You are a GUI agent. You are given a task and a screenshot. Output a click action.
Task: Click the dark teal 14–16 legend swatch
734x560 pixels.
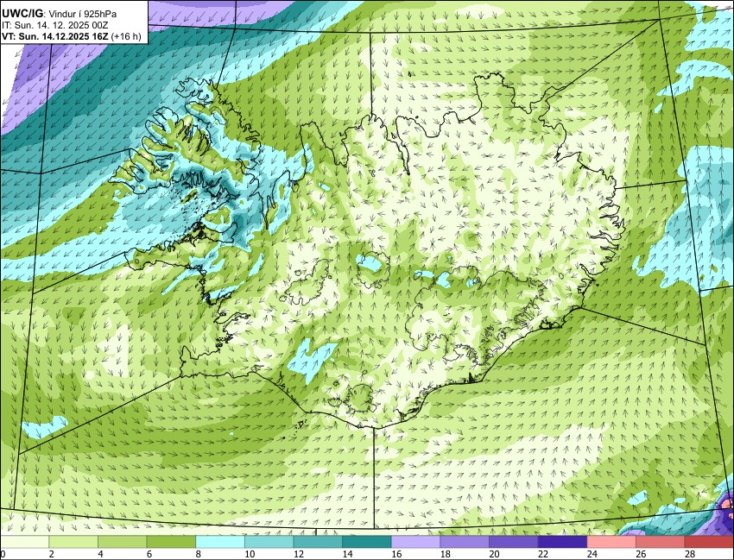point(367,542)
